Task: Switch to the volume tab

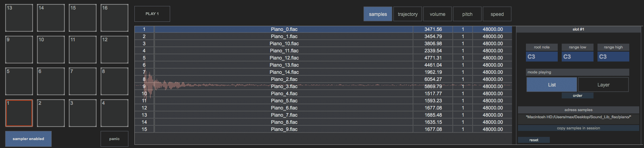Action: (x=437, y=14)
